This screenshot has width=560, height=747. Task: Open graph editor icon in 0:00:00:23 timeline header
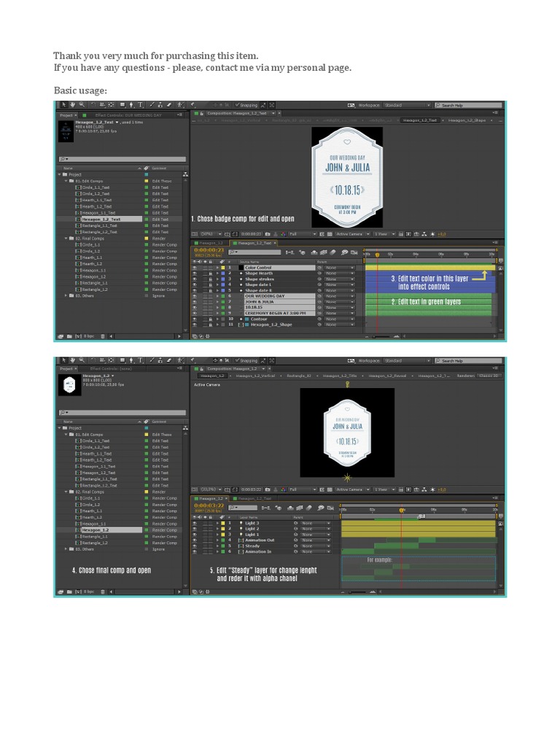pos(354,252)
